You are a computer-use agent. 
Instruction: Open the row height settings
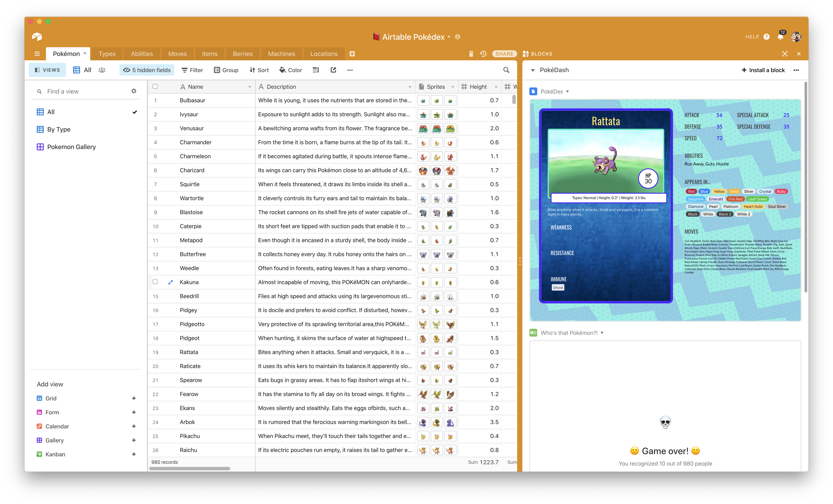(x=315, y=70)
